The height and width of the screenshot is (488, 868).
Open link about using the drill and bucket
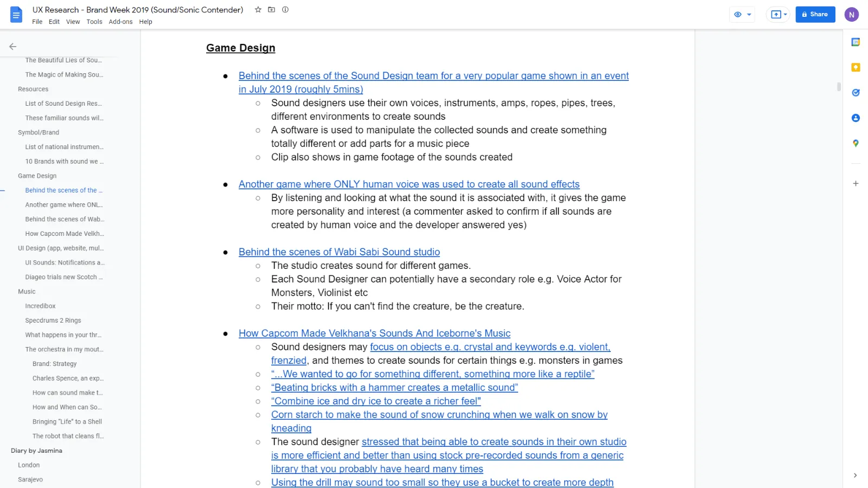pos(442,483)
